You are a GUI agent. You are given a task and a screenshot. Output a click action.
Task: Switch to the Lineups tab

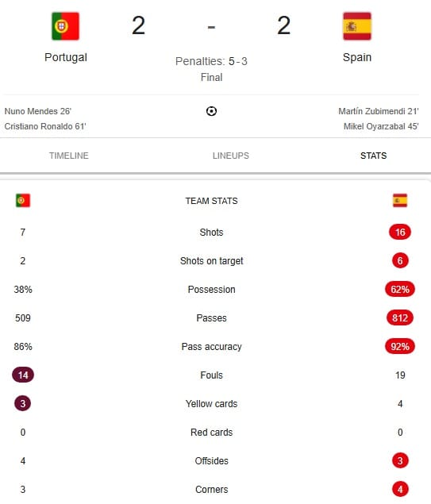click(x=231, y=156)
